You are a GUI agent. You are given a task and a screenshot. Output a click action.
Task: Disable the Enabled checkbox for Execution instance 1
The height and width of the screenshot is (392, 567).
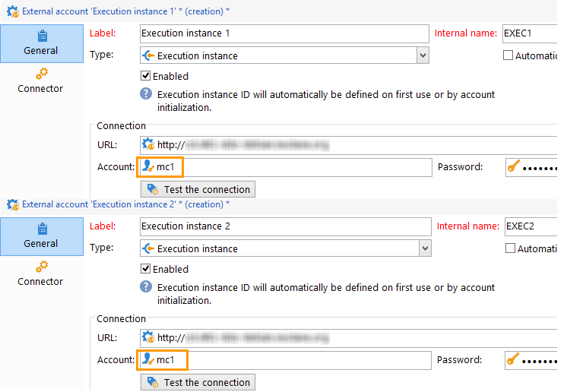[x=146, y=76]
